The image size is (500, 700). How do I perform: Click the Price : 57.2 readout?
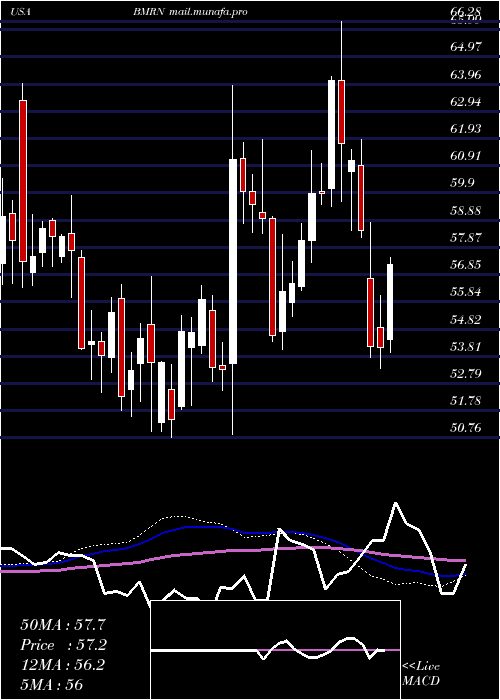[x=64, y=645]
